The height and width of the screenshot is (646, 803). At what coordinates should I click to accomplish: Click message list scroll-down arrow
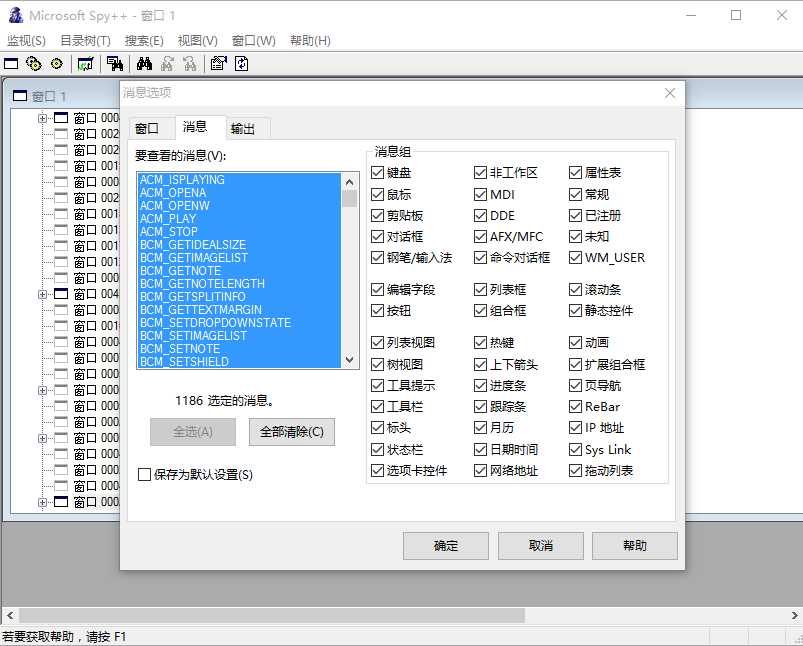(x=350, y=360)
